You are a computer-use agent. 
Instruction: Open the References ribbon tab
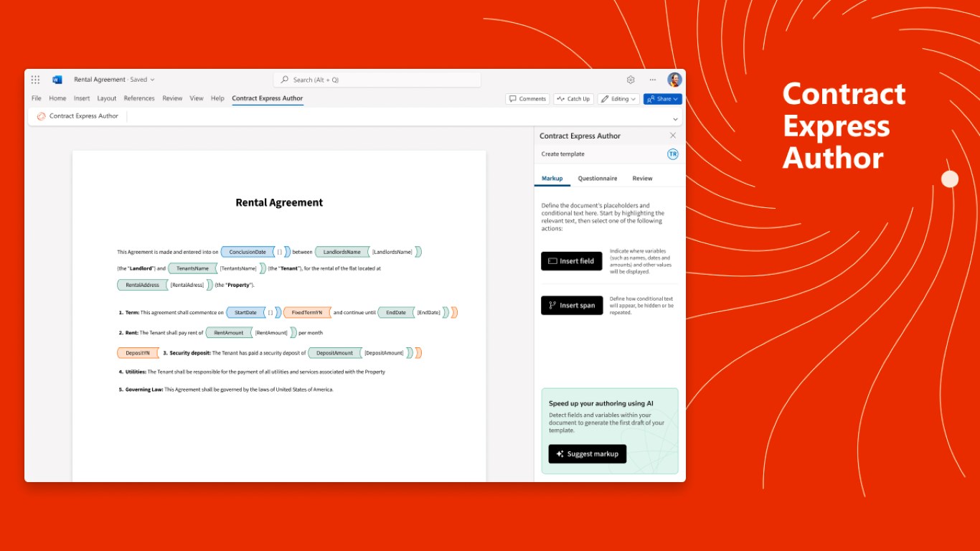coord(139,98)
